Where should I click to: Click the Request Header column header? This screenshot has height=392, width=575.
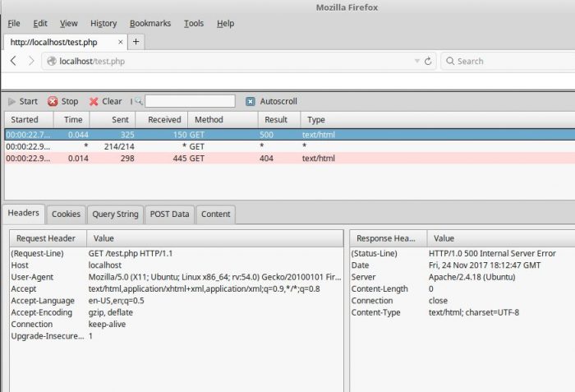coord(48,238)
